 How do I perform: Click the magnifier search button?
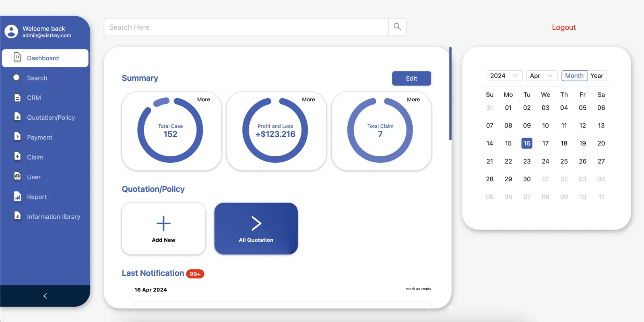[x=397, y=27]
